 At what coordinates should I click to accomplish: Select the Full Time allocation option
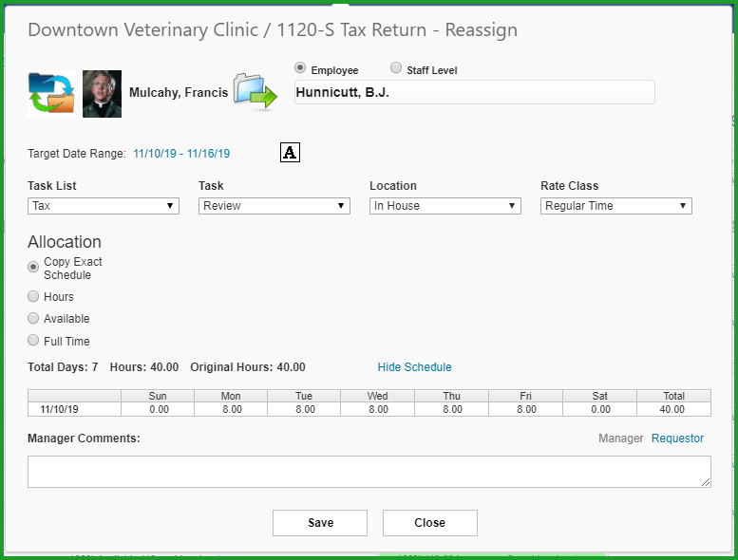point(33,341)
